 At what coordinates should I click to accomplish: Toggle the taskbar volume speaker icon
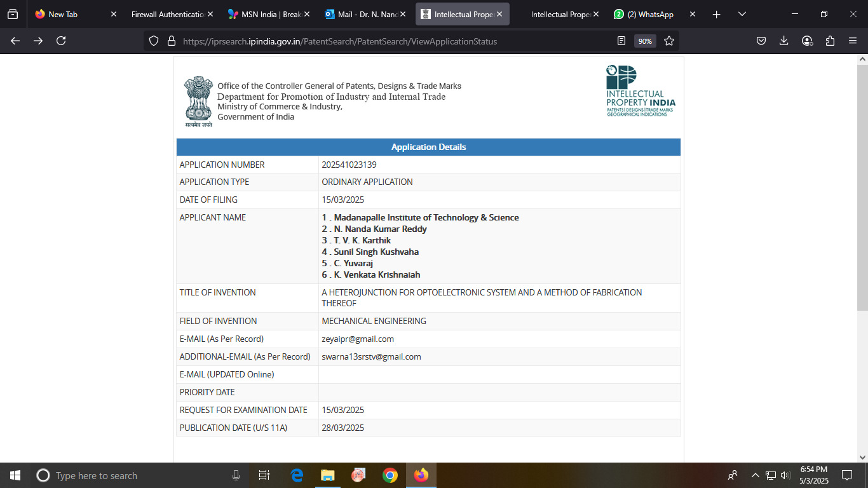pos(785,475)
